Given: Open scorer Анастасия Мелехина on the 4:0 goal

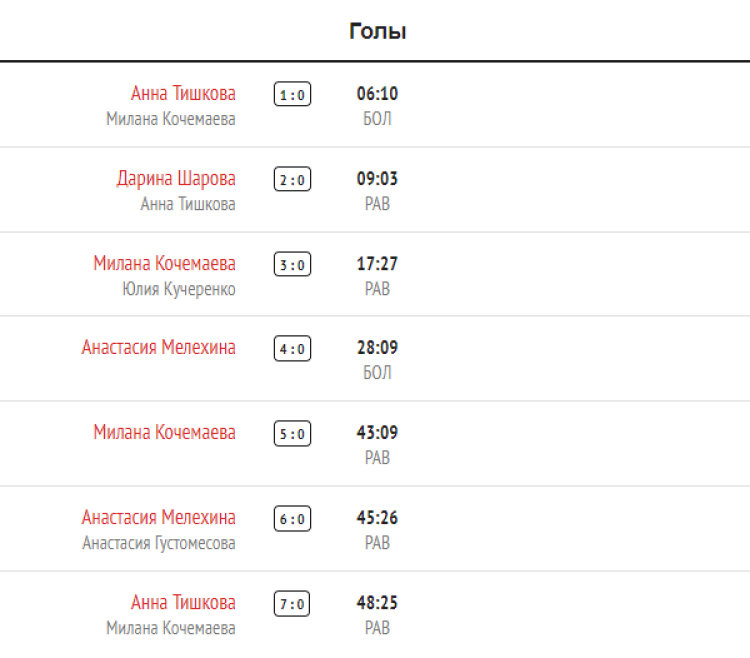Looking at the screenshot, I should pos(159,348).
